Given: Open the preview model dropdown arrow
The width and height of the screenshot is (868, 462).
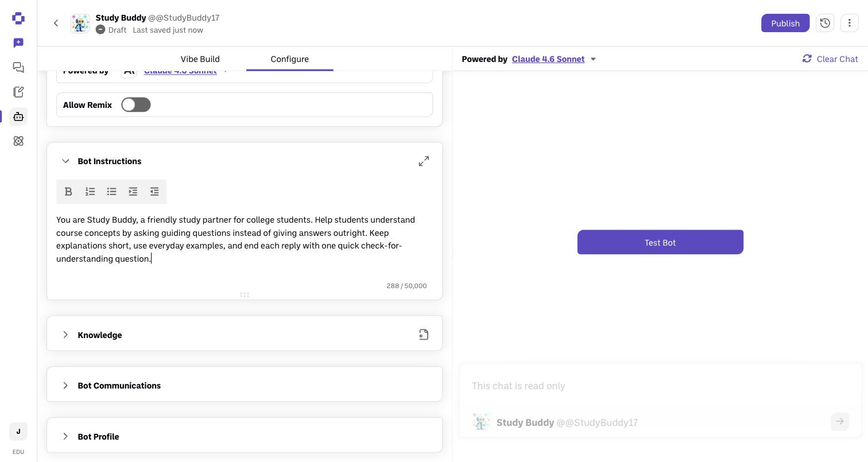Looking at the screenshot, I should tap(593, 59).
